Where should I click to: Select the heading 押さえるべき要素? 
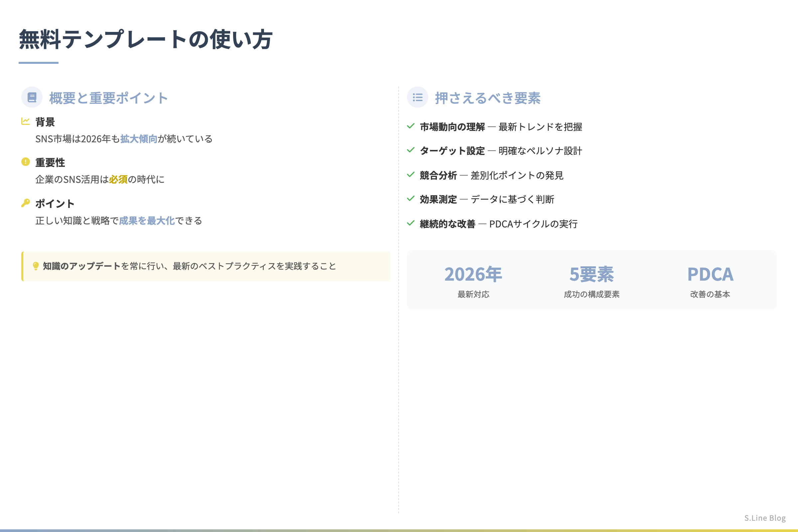487,98
